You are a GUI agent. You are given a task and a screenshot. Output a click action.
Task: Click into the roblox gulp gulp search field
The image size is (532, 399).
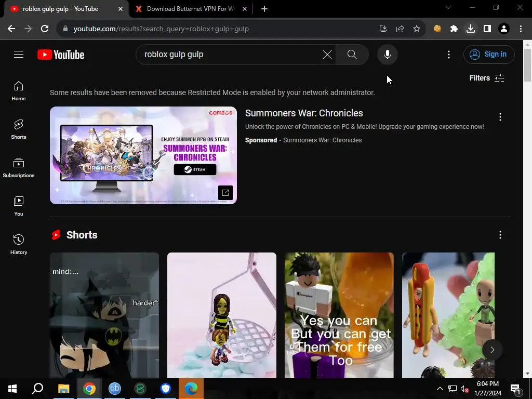[231, 54]
